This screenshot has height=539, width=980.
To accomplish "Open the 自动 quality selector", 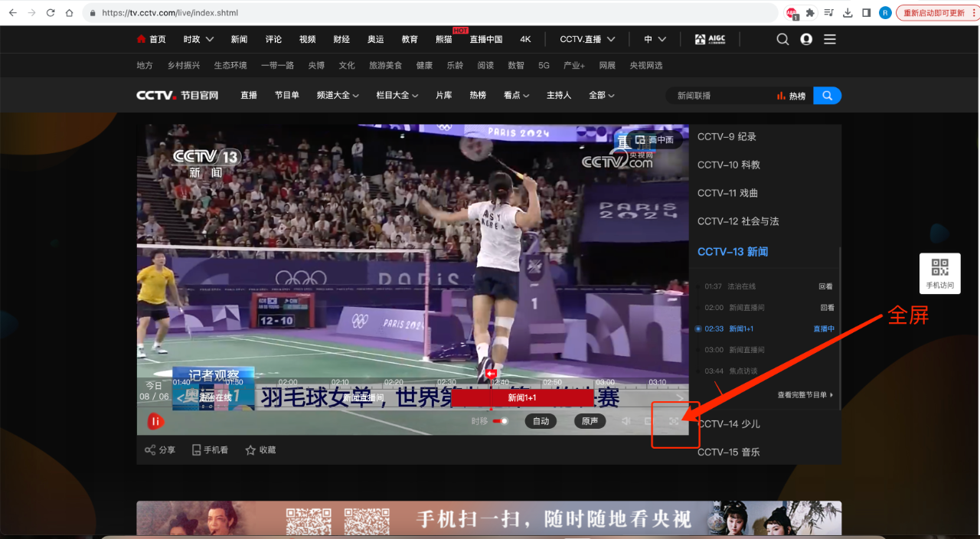I will pyautogui.click(x=541, y=421).
